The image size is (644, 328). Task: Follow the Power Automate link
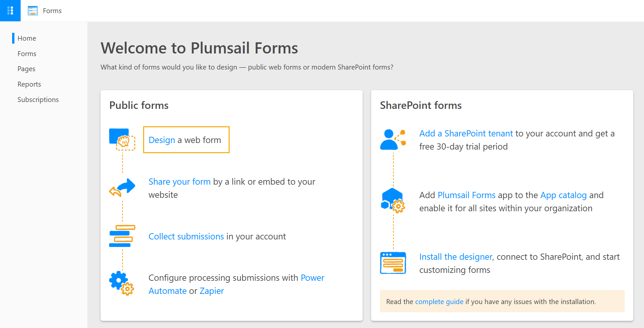click(237, 284)
